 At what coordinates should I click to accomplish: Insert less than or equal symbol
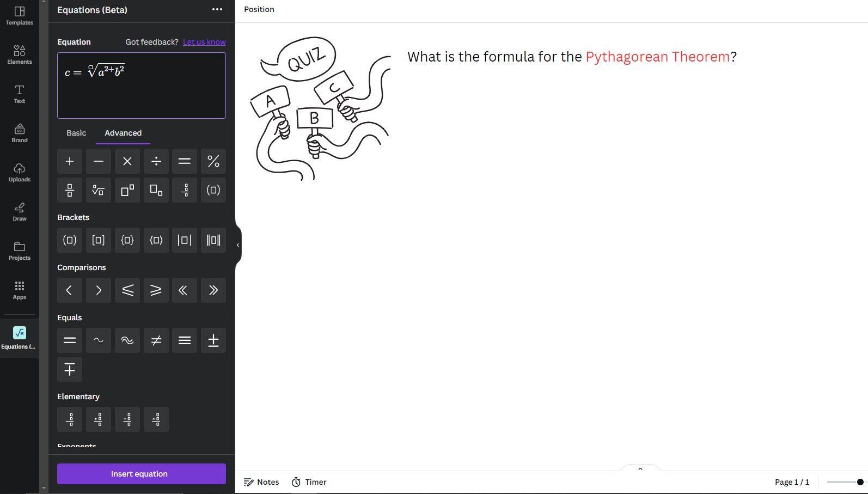pos(127,290)
